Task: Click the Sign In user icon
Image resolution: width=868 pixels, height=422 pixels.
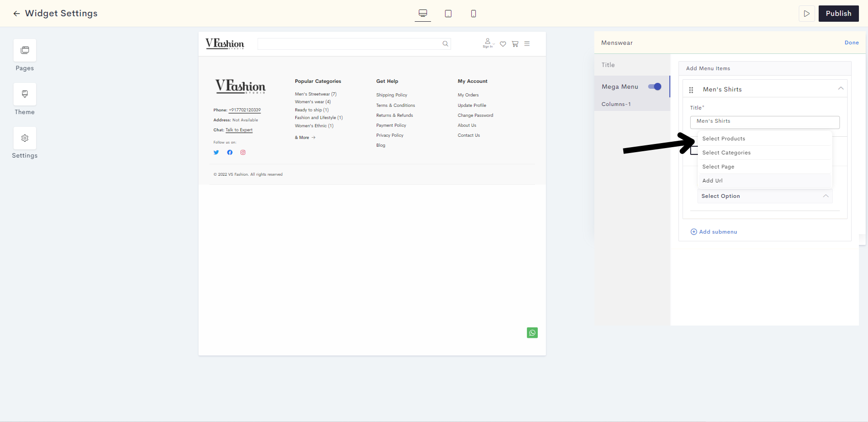Action: (x=488, y=43)
